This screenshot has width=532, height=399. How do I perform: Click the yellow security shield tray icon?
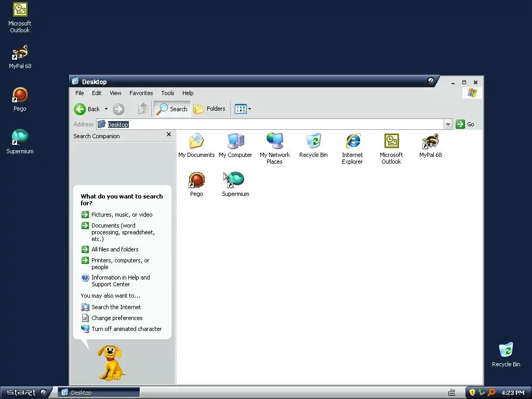point(472,393)
